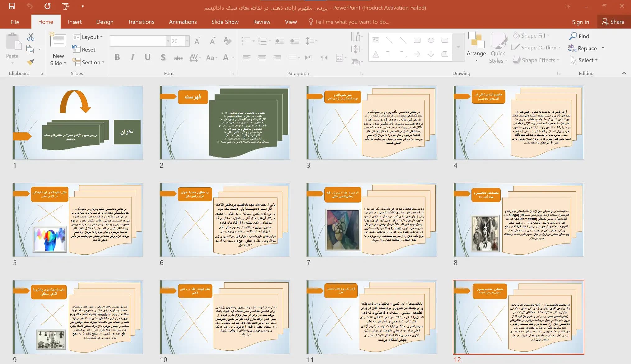Open the Font Color A control
This screenshot has height=364, width=631.
tap(226, 58)
